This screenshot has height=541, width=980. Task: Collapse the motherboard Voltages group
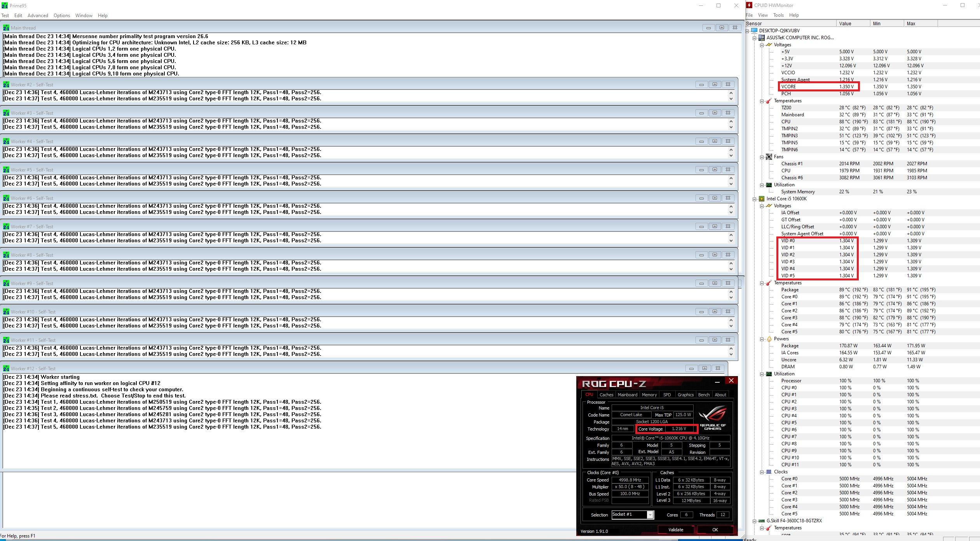click(762, 45)
